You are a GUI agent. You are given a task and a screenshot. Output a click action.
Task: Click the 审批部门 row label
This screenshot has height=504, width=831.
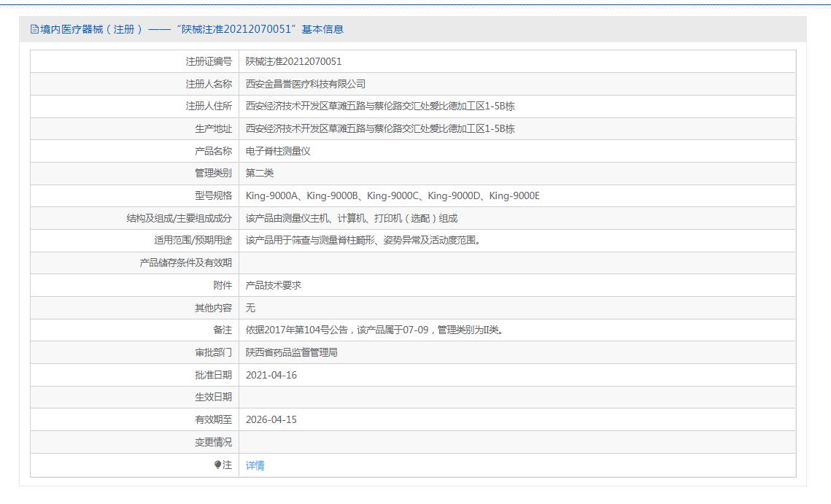pos(214,352)
